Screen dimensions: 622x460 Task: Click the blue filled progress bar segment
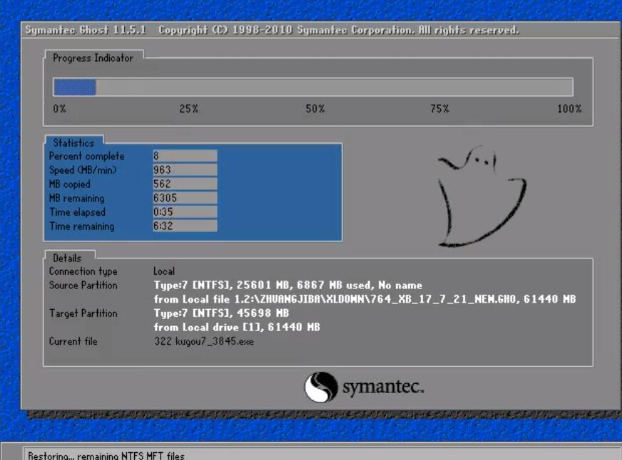point(74,87)
